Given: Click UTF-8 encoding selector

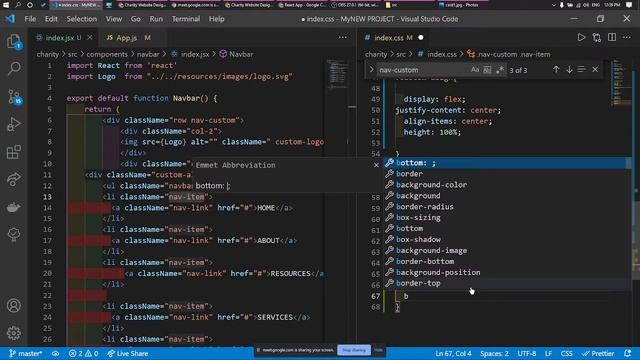Looking at the screenshot, I should [x=527, y=353].
